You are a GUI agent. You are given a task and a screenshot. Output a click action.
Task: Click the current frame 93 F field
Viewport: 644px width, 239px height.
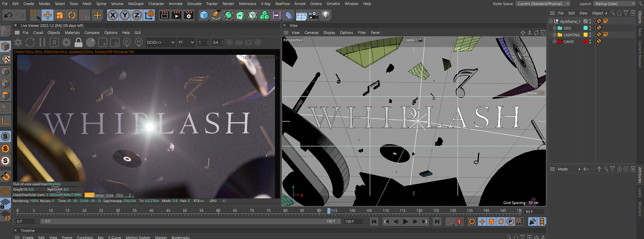(535, 212)
